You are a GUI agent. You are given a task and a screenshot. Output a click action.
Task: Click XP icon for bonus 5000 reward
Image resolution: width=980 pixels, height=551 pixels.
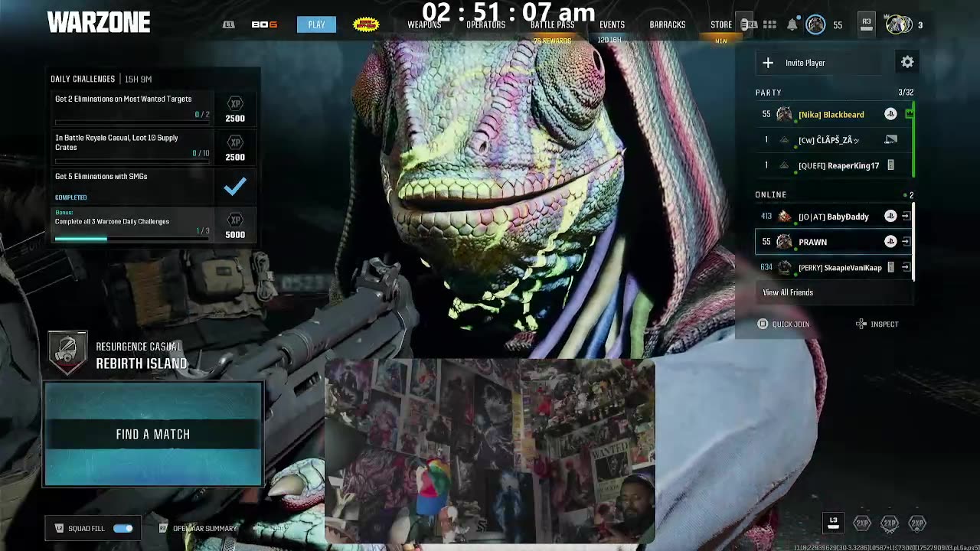click(235, 220)
